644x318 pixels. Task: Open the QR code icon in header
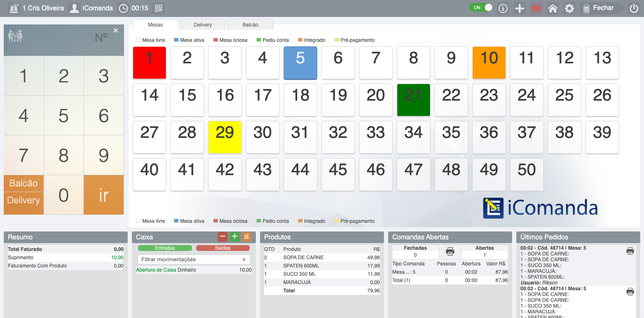pyautogui.click(x=158, y=8)
